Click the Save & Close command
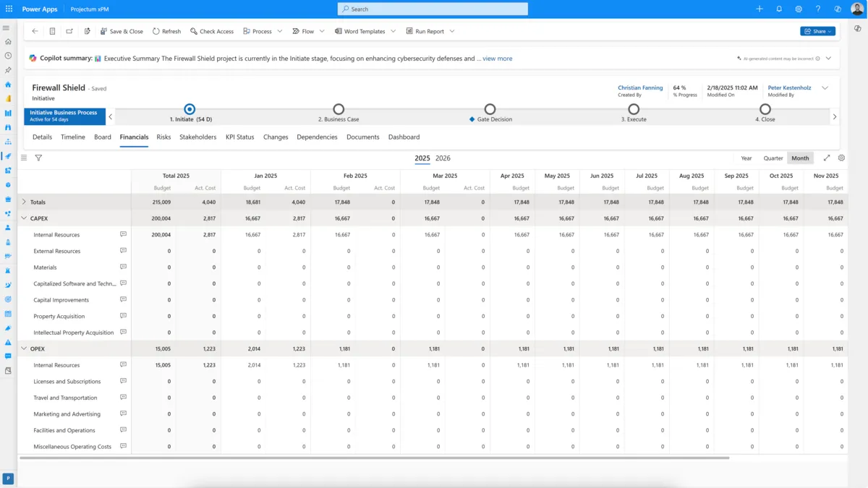This screenshot has height=488, width=868. point(122,32)
